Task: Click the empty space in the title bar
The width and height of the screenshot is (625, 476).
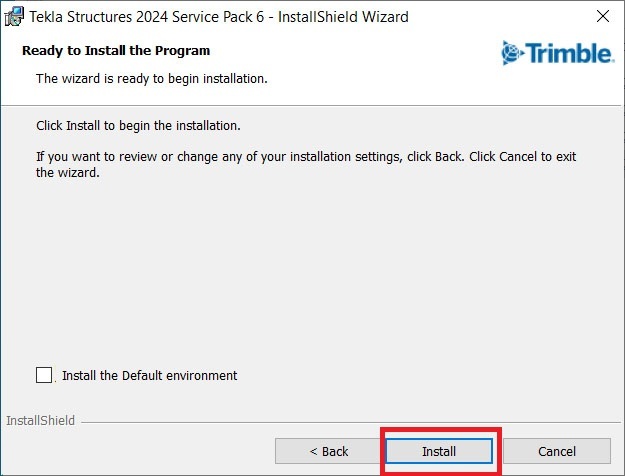Action: point(490,16)
